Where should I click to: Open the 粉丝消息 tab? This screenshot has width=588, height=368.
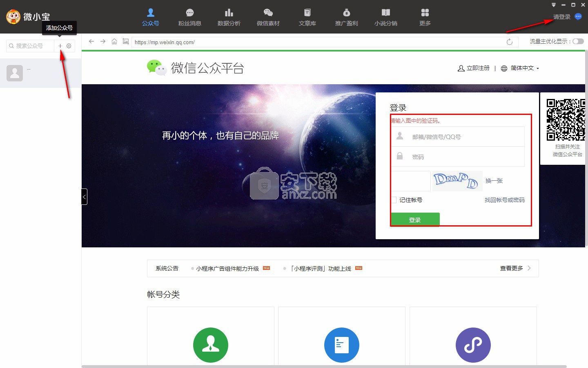click(x=190, y=17)
